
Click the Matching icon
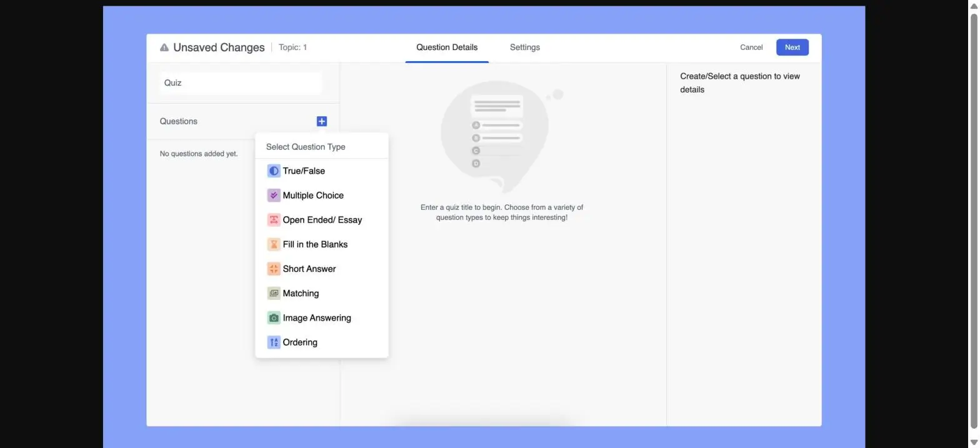pyautogui.click(x=274, y=293)
